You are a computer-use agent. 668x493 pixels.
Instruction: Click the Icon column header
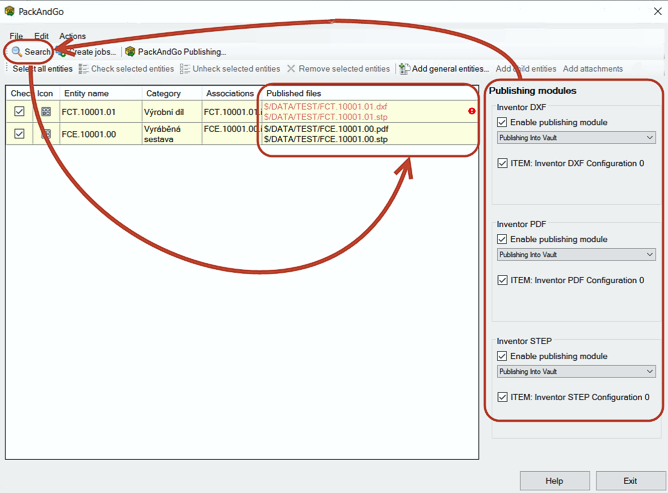46,93
